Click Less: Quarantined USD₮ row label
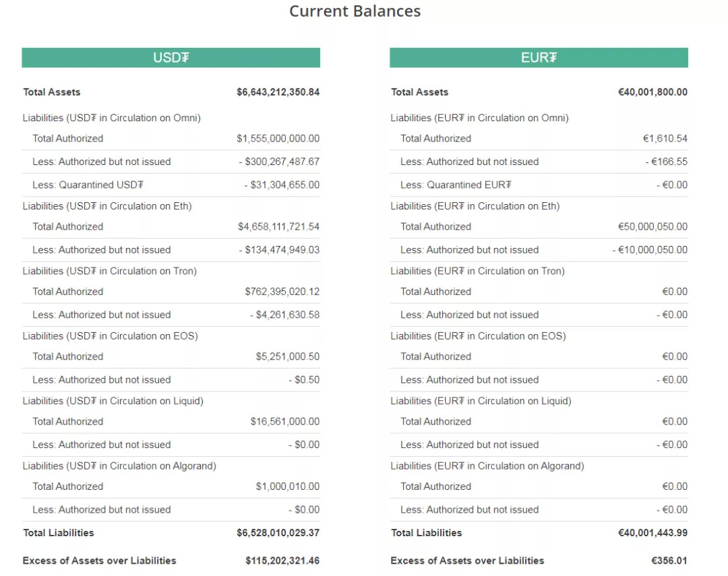This screenshot has height=576, width=728. (x=88, y=185)
